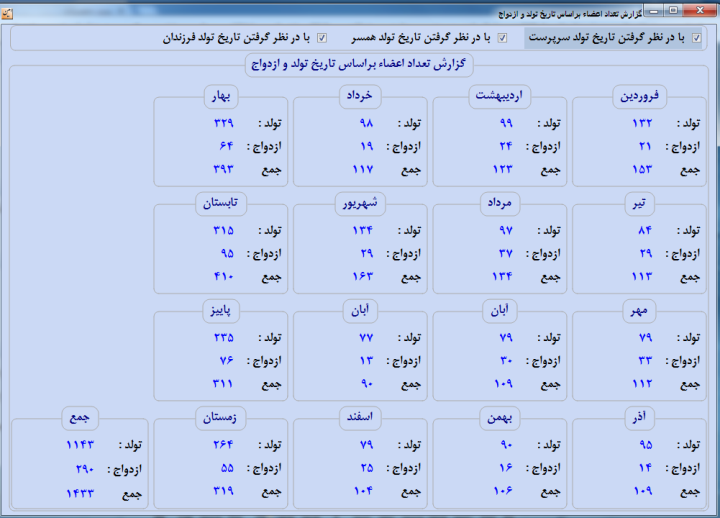This screenshot has height=518, width=720.
Task: Click the آبان birth count ۷۷
Action: [366, 338]
